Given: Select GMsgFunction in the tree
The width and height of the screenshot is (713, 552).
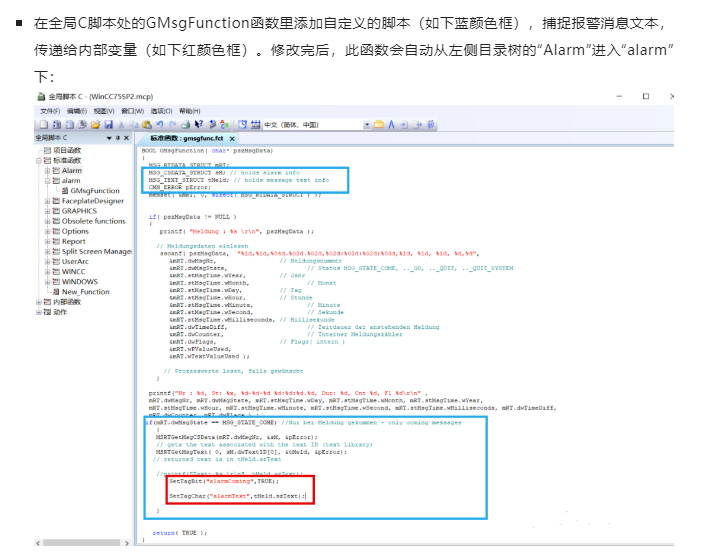Looking at the screenshot, I should coord(95,191).
